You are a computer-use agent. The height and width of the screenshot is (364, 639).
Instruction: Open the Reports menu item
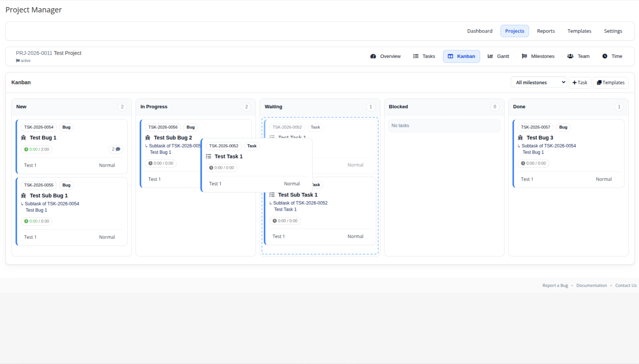click(546, 31)
